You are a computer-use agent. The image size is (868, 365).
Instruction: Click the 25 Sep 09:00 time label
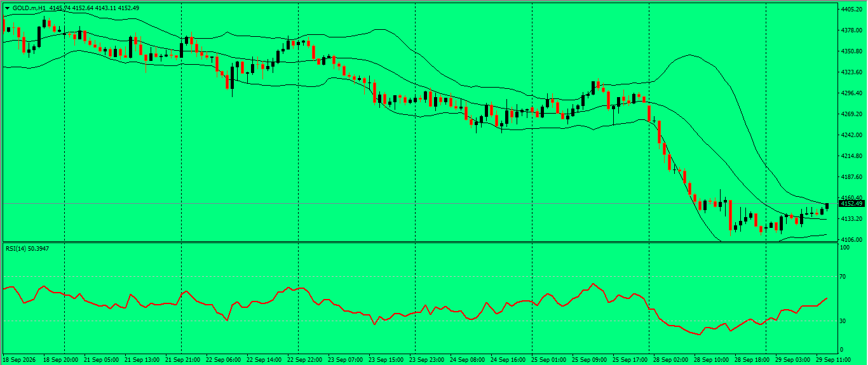pos(589,360)
